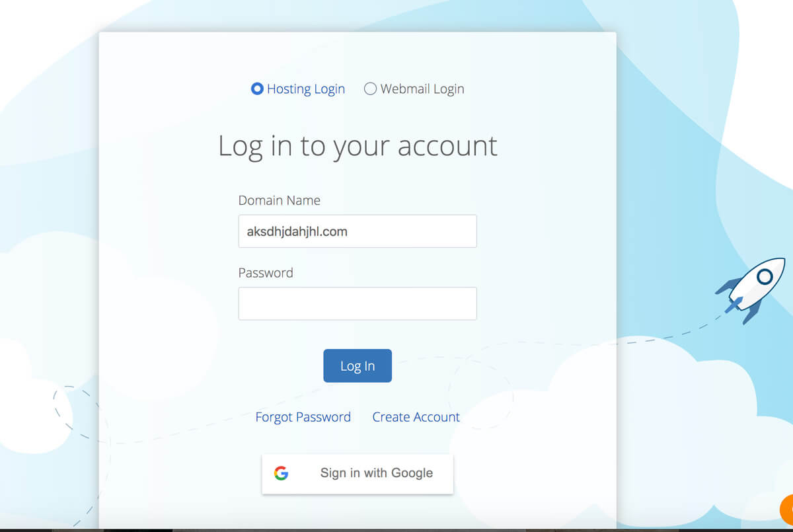Click the 'Webmail Login' label text

[422, 89]
